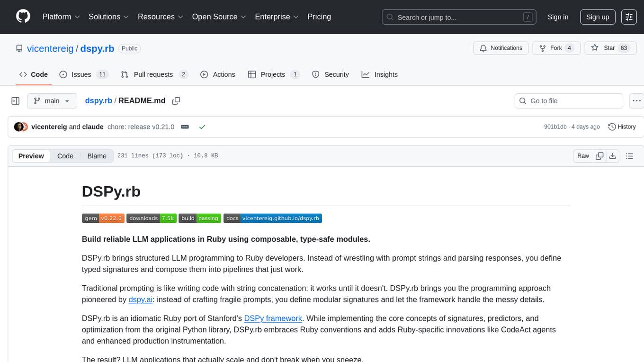Open the Pricing page
The width and height of the screenshot is (644, 362).
point(319,17)
